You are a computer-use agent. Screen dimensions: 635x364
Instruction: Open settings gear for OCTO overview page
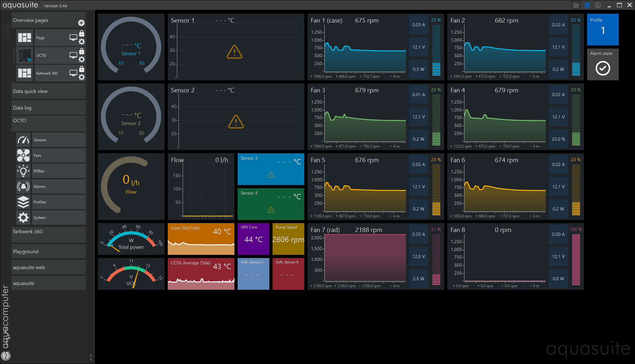click(x=82, y=59)
